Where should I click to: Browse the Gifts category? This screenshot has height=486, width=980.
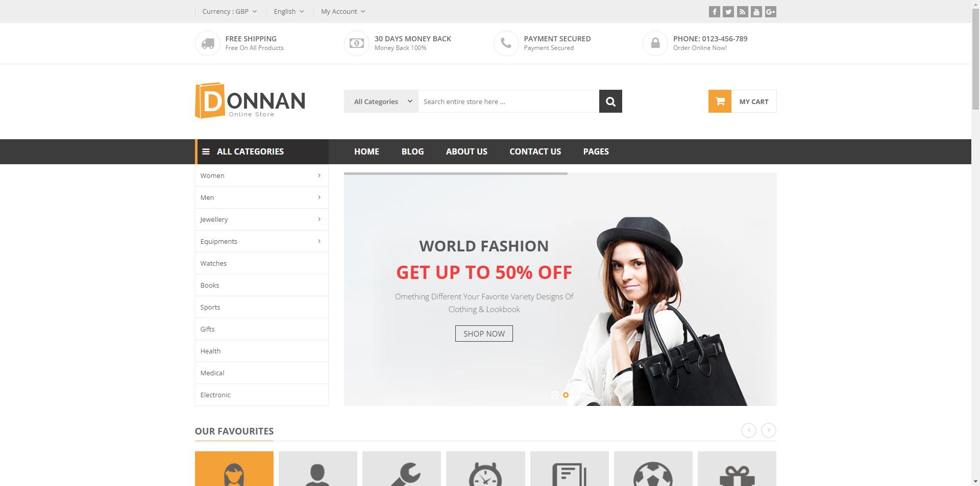tap(262, 329)
